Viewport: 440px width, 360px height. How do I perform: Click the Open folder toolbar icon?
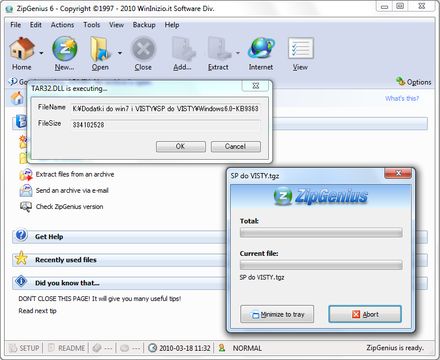(100, 49)
